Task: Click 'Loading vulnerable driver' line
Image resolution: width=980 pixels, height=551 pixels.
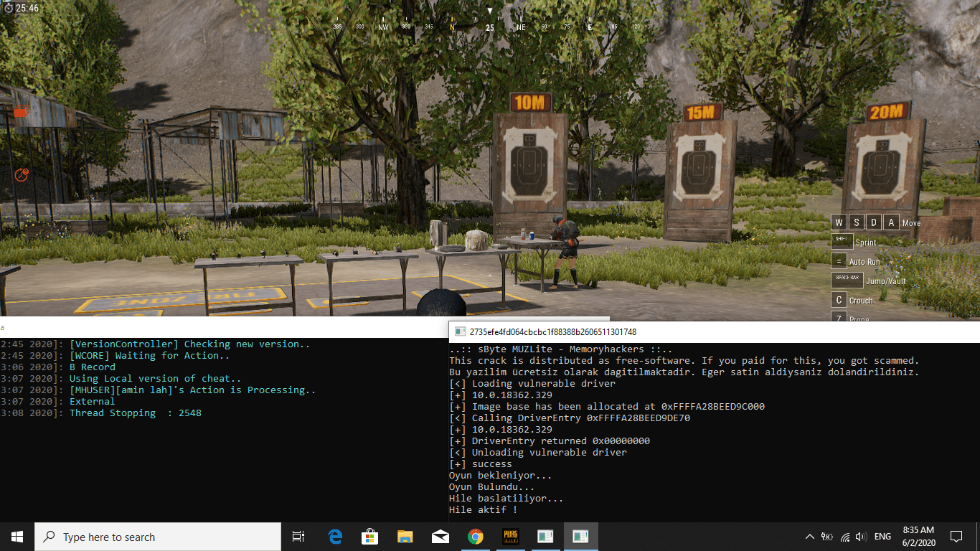Action: [532, 383]
